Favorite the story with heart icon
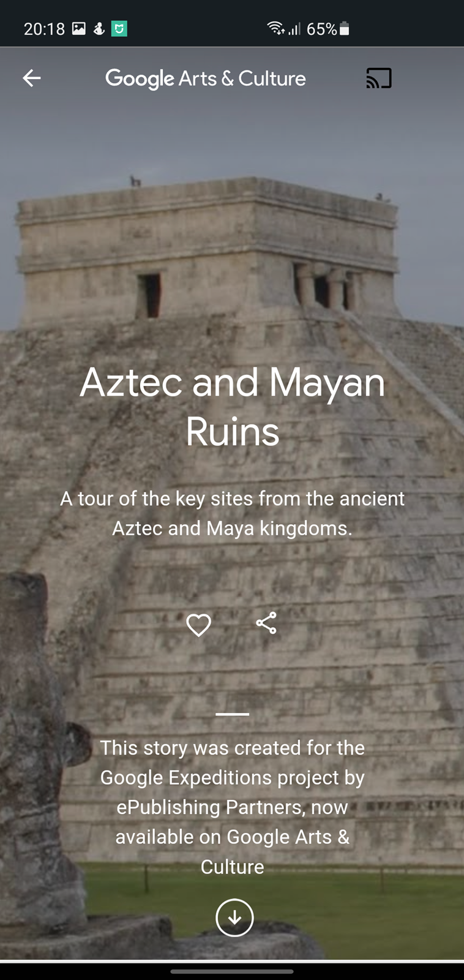Viewport: 464px width, 980px height. (x=198, y=625)
